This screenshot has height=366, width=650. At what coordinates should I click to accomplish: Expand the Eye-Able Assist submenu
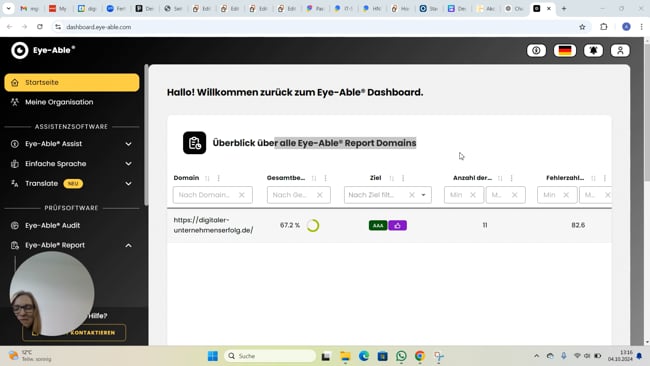point(129,144)
